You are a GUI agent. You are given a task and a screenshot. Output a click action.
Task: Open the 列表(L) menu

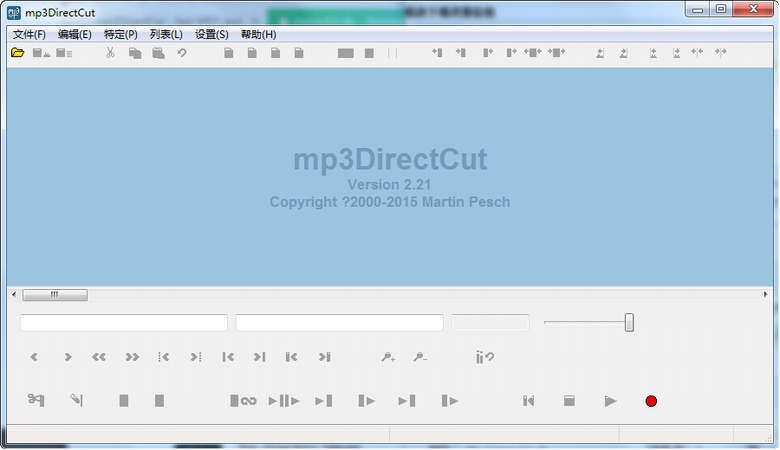[166, 34]
